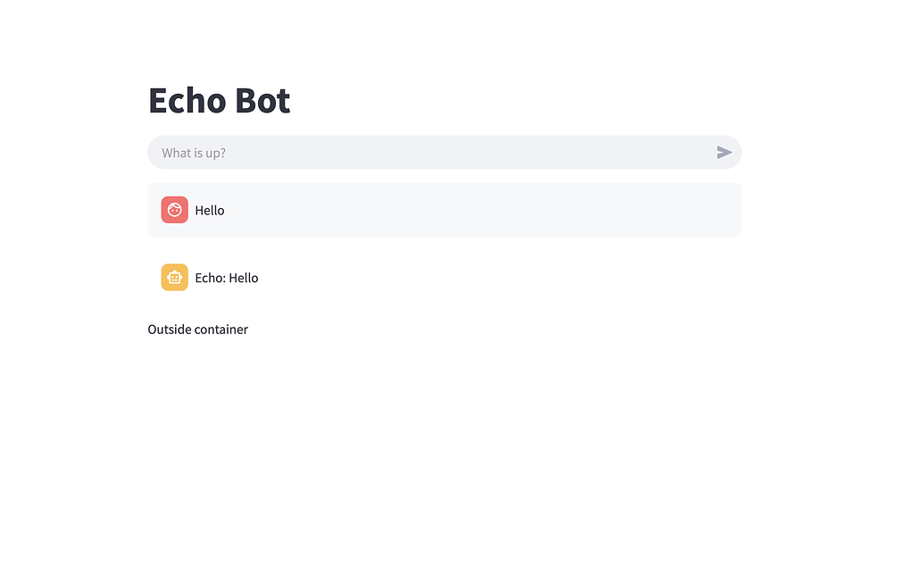Click the bot response text Echo: Hello
This screenshot has width=924, height=585.
pos(226,277)
